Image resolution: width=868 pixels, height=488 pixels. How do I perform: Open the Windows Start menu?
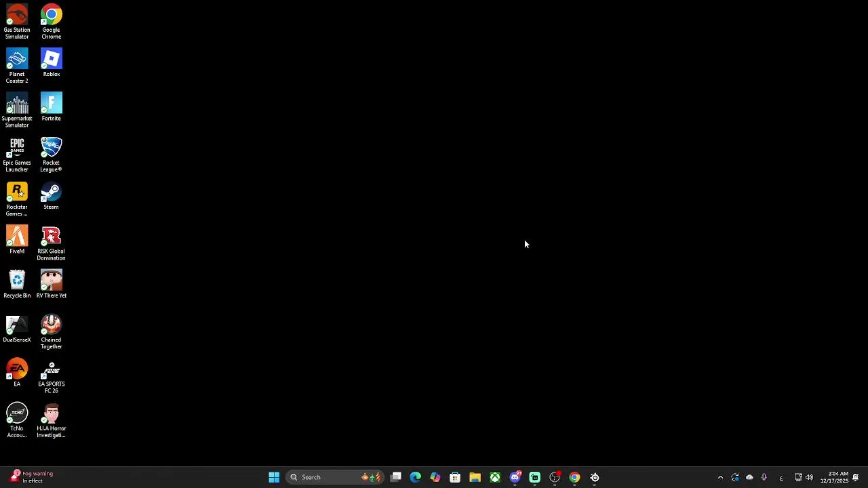click(x=274, y=477)
